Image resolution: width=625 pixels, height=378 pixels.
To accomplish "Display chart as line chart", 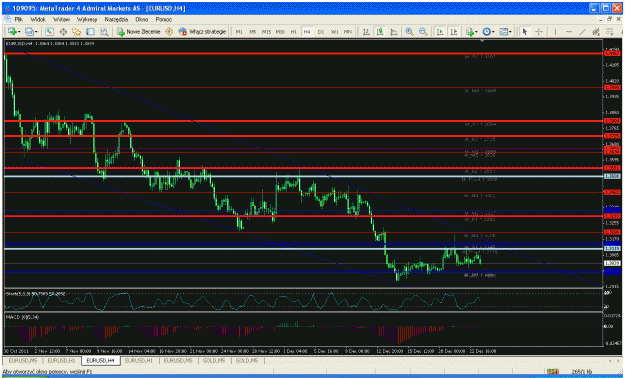I will pos(393,32).
